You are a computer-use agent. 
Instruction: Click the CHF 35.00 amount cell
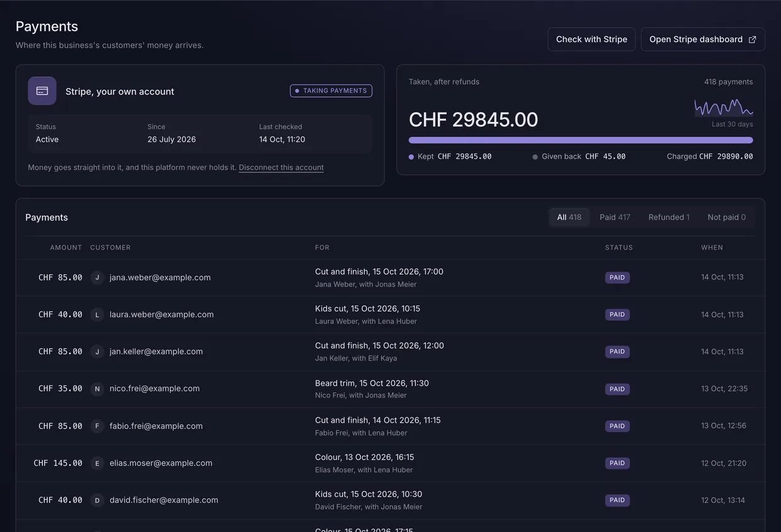[60, 389]
